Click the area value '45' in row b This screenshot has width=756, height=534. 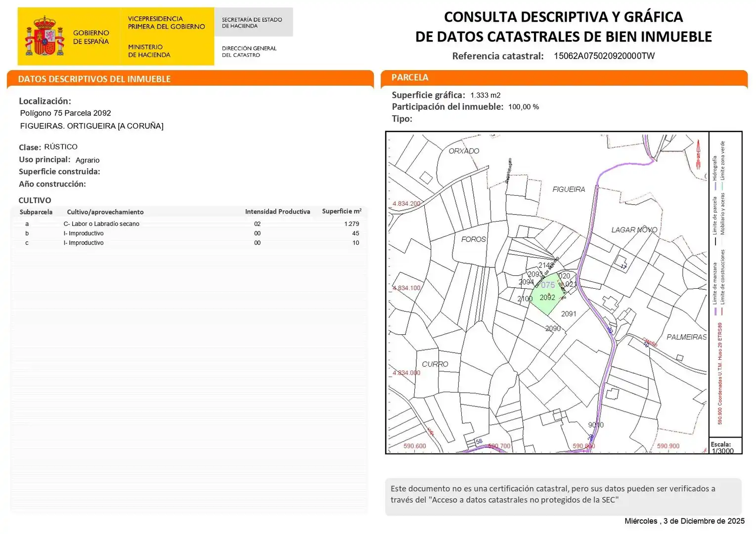356,233
